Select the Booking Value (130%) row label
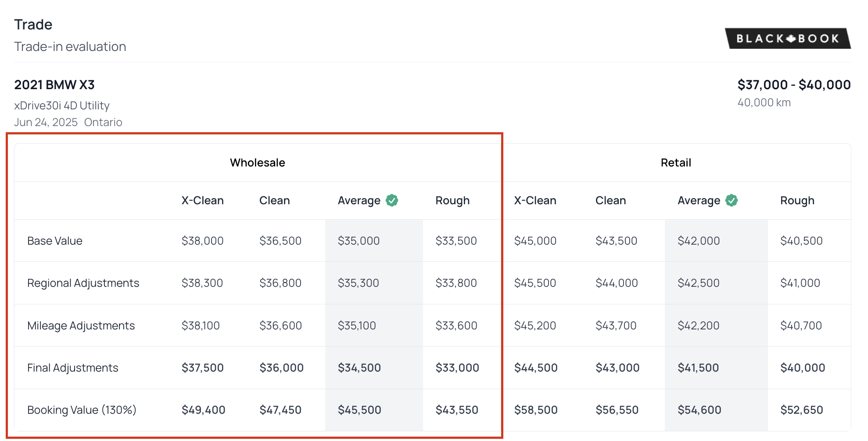Viewport: 868px width, 441px height. pos(82,410)
